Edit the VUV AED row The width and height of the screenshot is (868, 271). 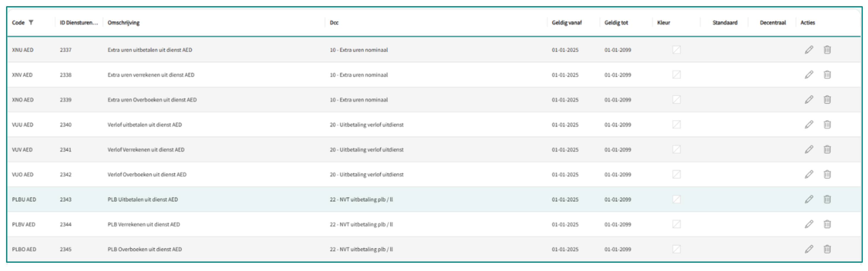(x=809, y=149)
